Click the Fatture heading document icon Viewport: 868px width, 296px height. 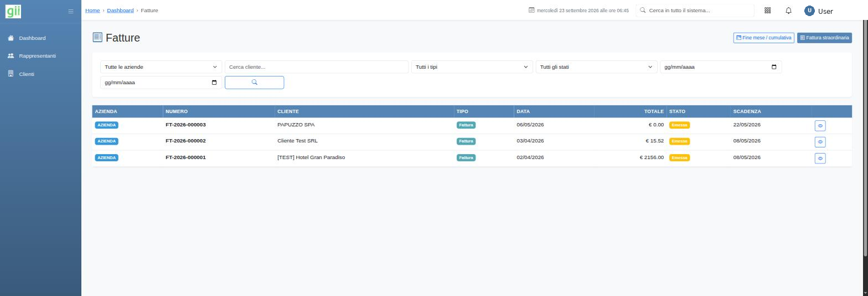[97, 37]
